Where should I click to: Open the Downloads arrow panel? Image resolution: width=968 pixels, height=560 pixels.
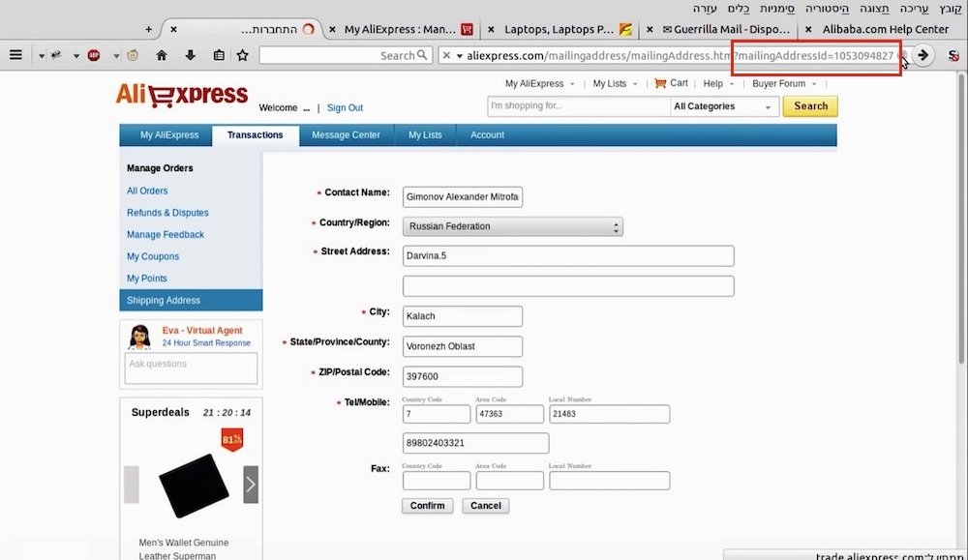tap(190, 55)
